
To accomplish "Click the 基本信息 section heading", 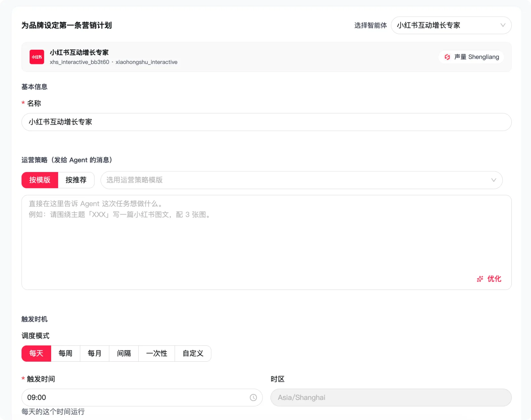I will 35,87.
